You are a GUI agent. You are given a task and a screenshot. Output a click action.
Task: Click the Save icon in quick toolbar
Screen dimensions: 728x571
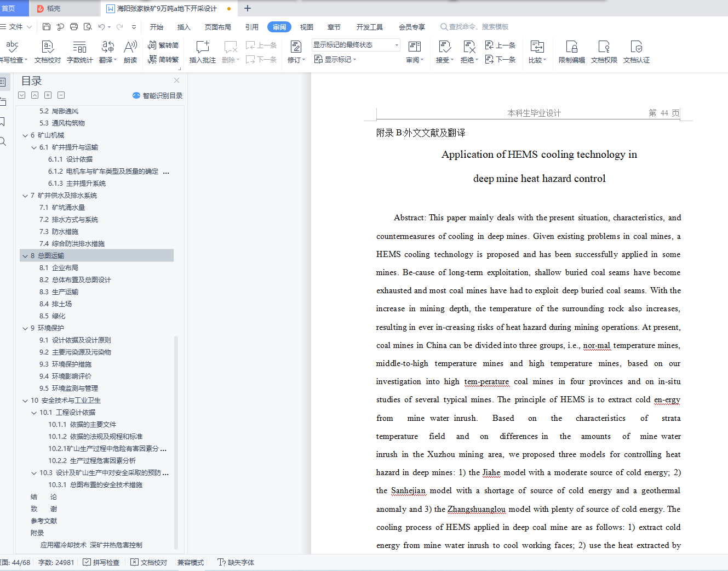coord(47,27)
